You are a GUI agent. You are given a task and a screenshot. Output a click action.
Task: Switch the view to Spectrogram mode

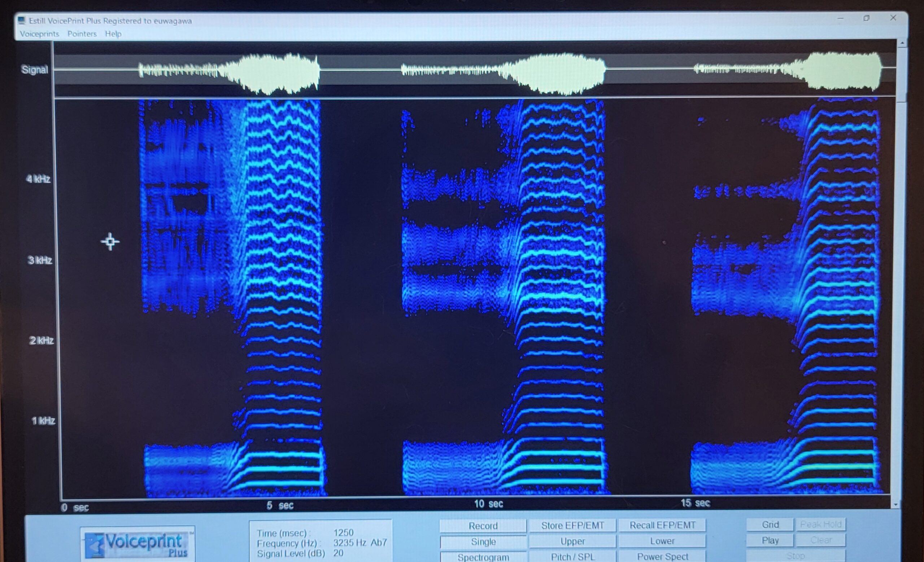pyautogui.click(x=483, y=557)
